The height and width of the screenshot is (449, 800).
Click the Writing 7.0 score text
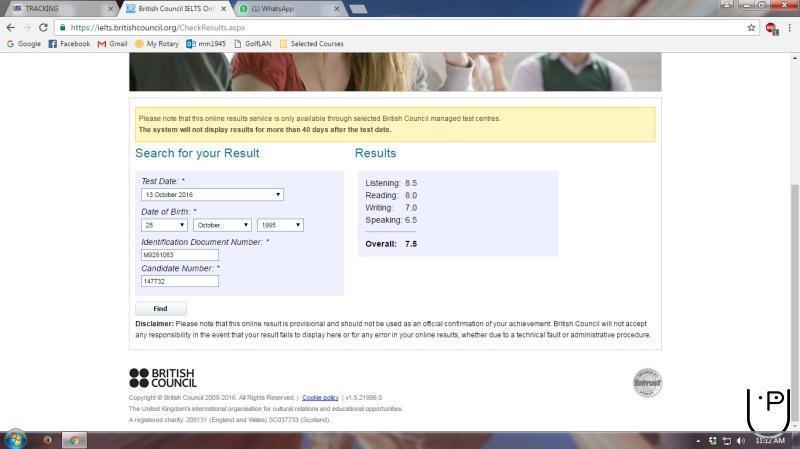391,208
